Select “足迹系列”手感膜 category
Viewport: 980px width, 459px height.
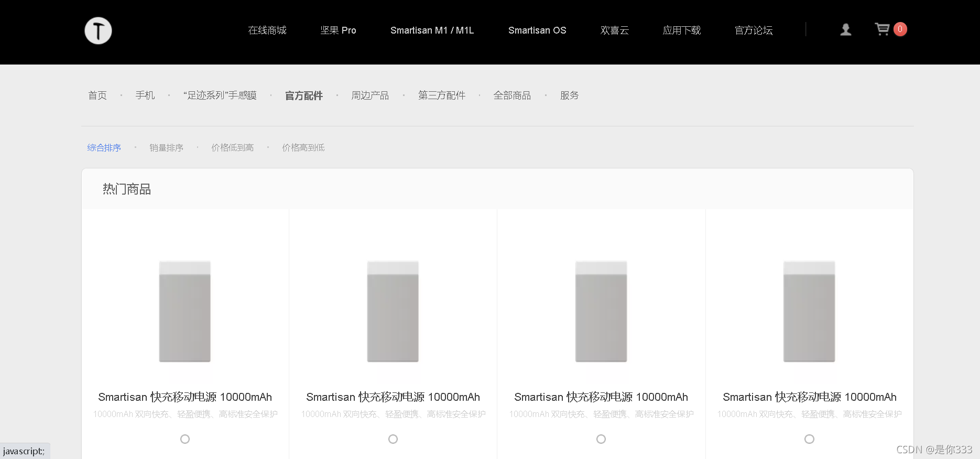point(220,95)
